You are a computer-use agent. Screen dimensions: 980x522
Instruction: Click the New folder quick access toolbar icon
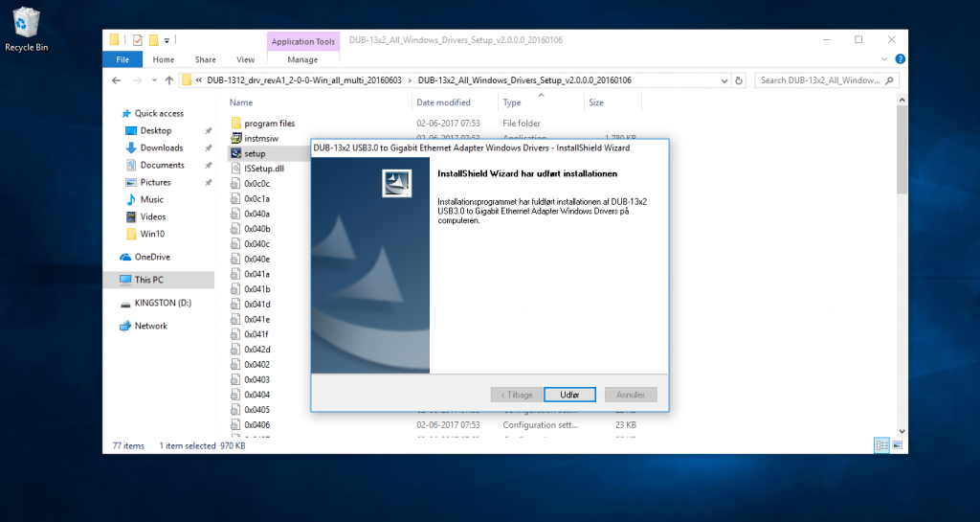tap(153, 40)
